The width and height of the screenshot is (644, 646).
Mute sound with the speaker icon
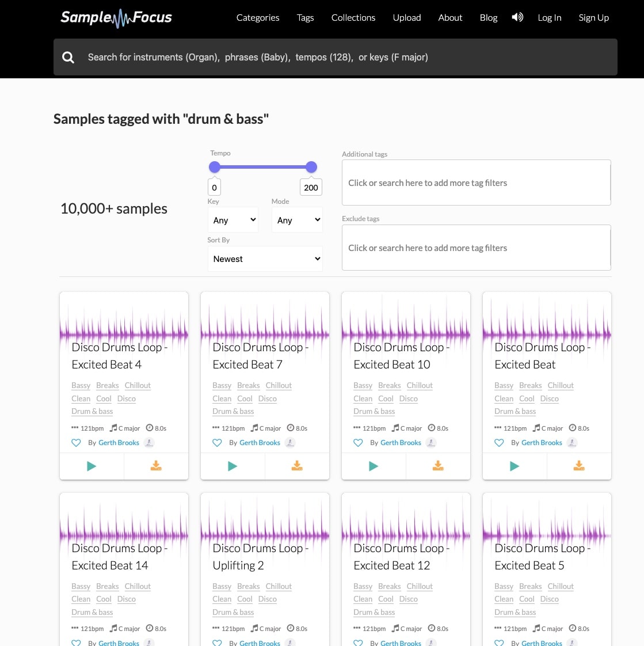pyautogui.click(x=517, y=17)
